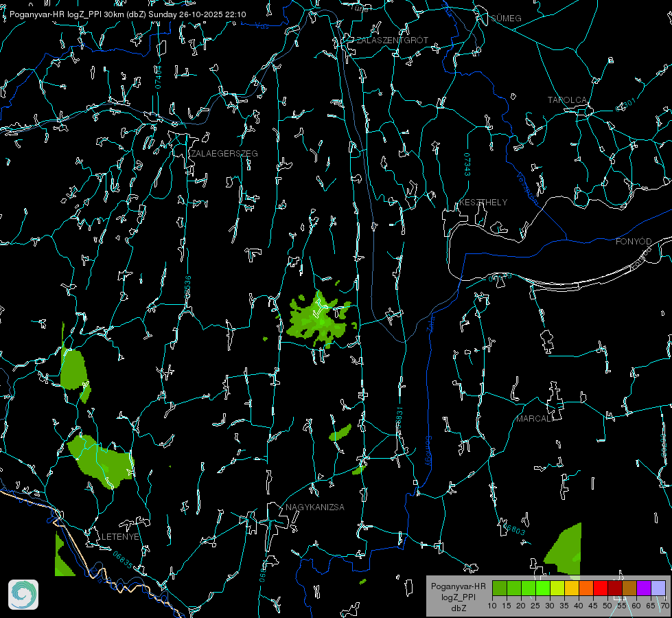Click the Somogy county border label
This screenshot has height=618, width=672.
click(x=428, y=451)
